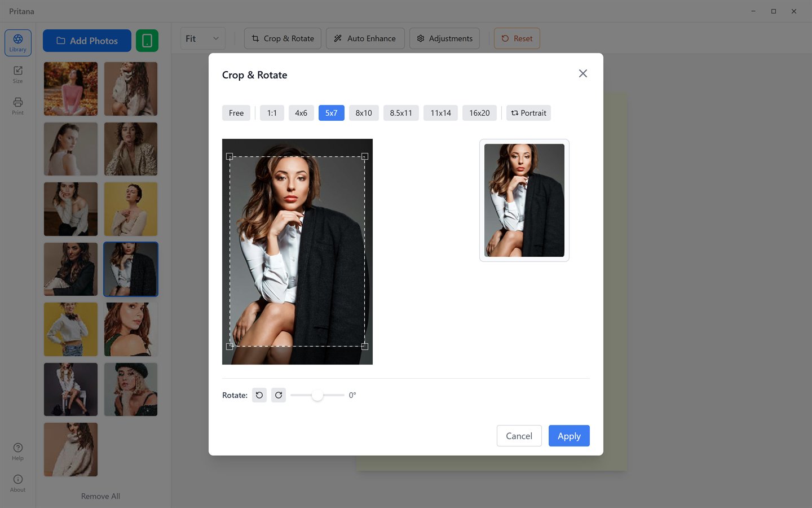812x508 pixels.
Task: Select the Free aspect ratio
Action: pos(236,113)
